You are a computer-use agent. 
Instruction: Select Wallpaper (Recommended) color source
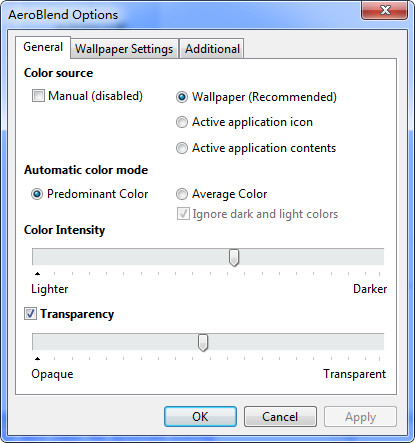coord(182,97)
